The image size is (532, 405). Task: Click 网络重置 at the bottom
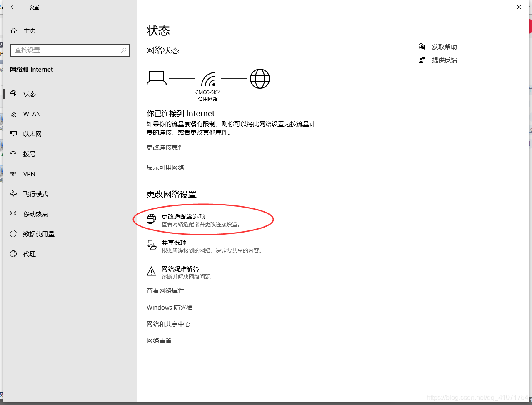tap(159, 340)
